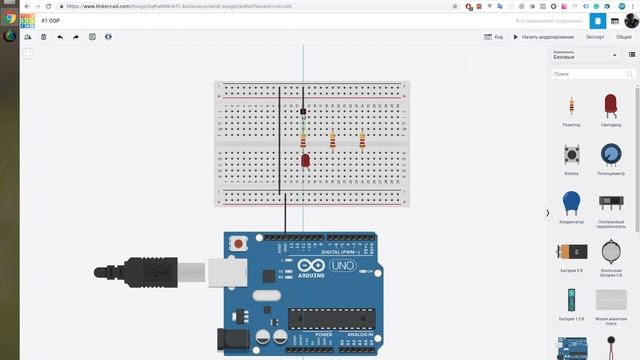The height and width of the screenshot is (360, 640).
Task: Click the component search field
Action: 593,74
